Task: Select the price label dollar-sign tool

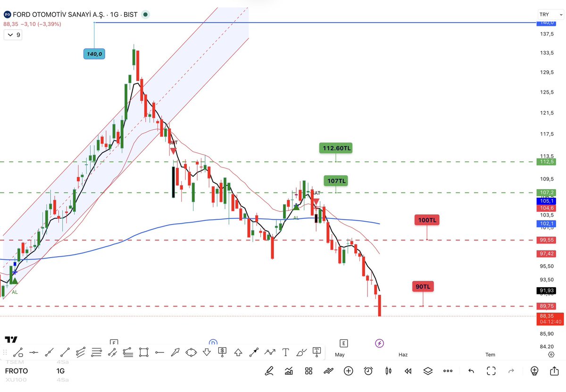Action: (x=222, y=352)
